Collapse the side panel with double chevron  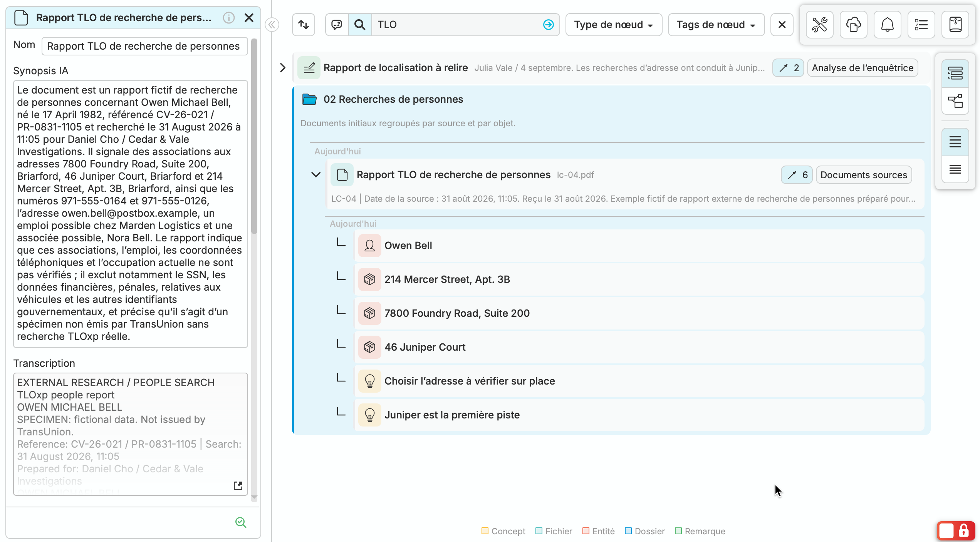pyautogui.click(x=272, y=25)
